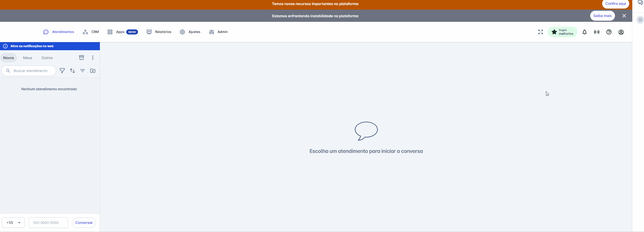The height and width of the screenshot is (232, 644).
Task: Open the list filter lines icon
Action: point(83,71)
